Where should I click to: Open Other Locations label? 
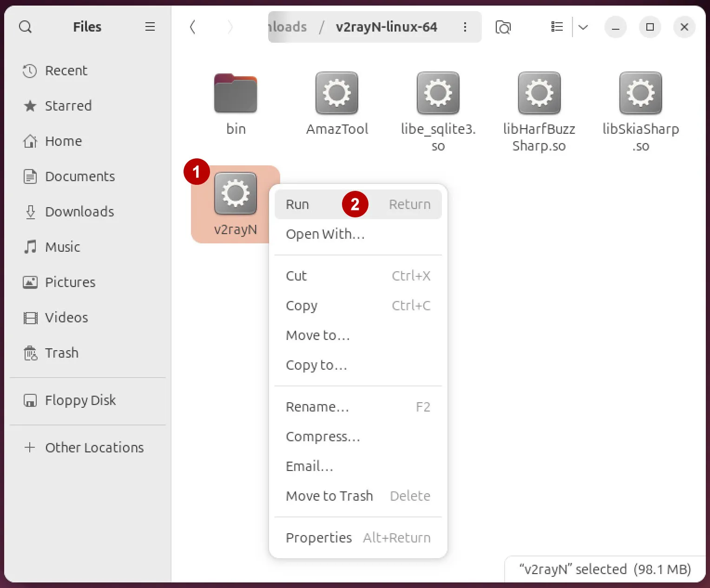pos(94,447)
